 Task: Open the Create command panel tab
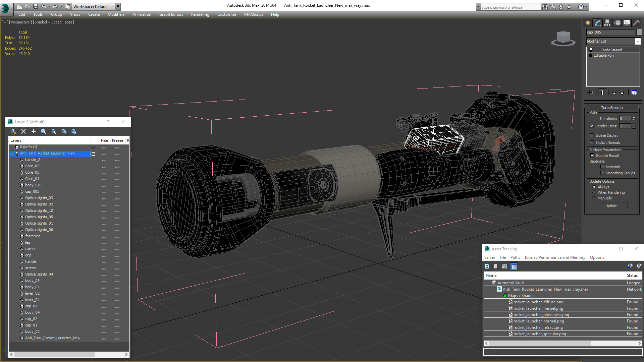pyautogui.click(x=588, y=23)
